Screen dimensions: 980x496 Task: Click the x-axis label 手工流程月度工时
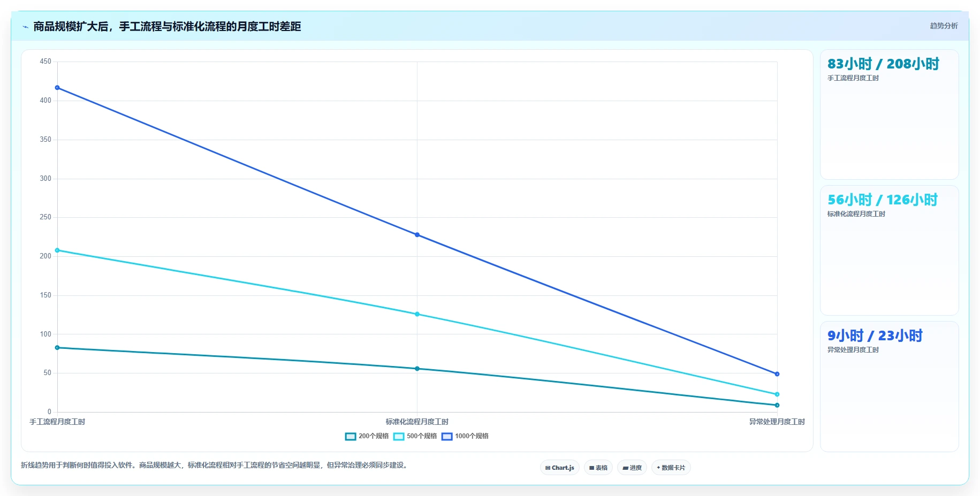pyautogui.click(x=57, y=422)
